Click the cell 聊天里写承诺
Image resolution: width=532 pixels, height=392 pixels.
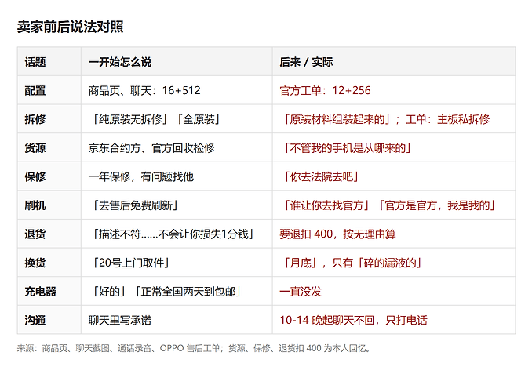[177, 320]
